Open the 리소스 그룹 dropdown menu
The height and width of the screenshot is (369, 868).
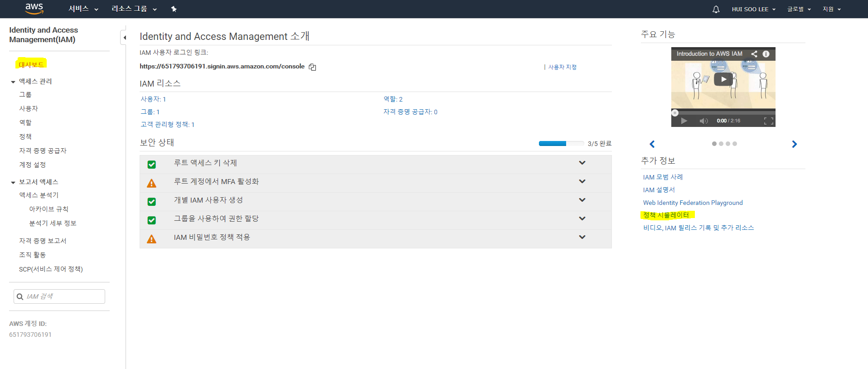pos(134,9)
